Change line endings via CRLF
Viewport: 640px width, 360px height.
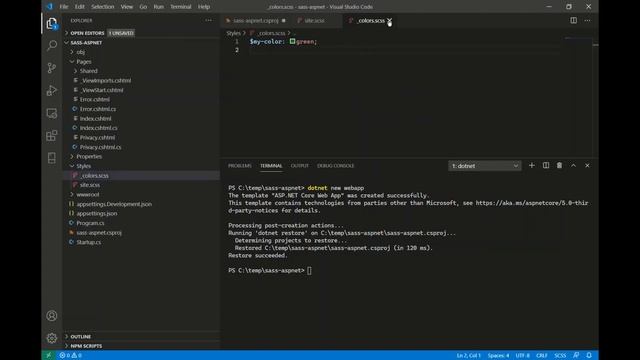(x=542, y=355)
